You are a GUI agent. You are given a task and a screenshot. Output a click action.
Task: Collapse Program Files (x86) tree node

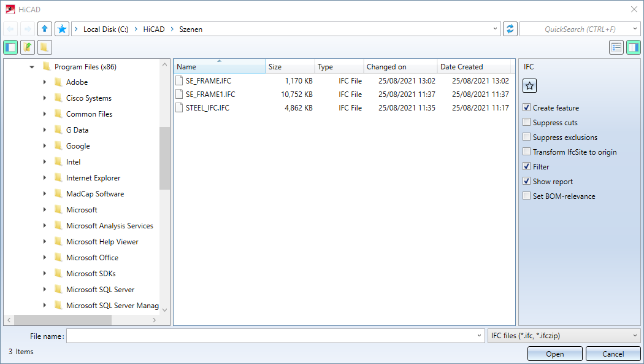click(x=32, y=67)
